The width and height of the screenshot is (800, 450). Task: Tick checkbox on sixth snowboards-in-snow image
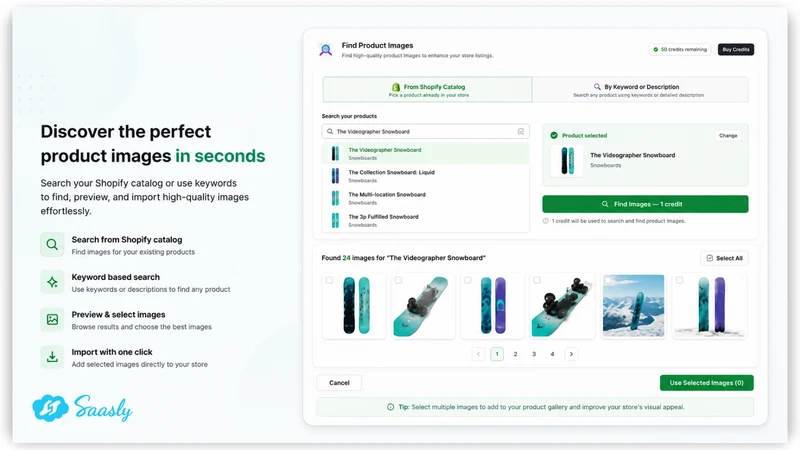tap(679, 280)
